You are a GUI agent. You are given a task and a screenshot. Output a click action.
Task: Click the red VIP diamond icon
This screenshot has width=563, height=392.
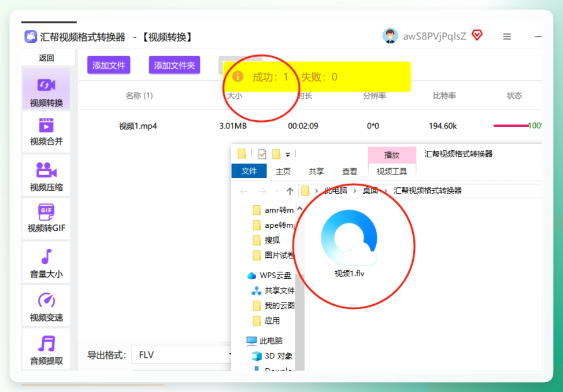coord(477,35)
